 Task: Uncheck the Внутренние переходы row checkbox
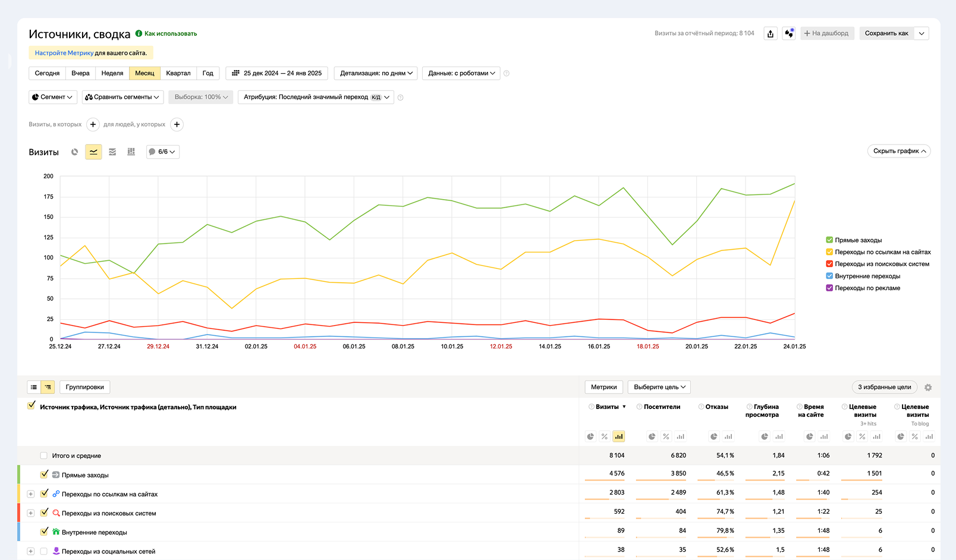tap(44, 531)
